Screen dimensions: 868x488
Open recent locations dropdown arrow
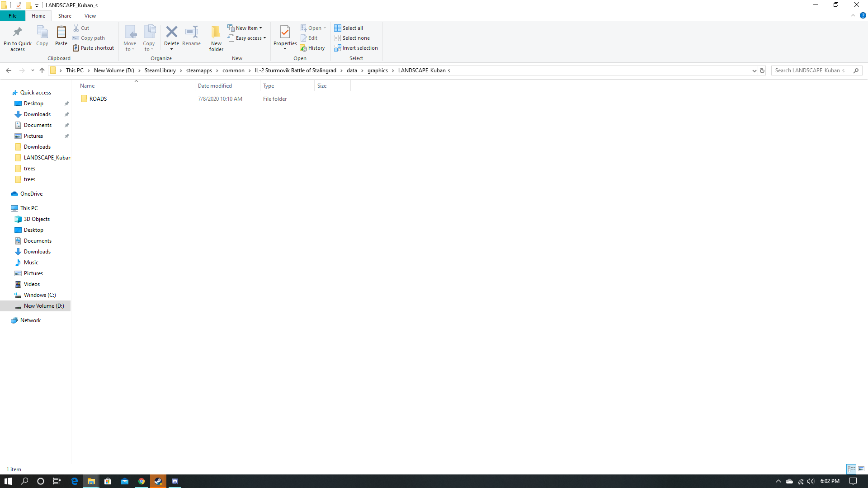click(33, 70)
